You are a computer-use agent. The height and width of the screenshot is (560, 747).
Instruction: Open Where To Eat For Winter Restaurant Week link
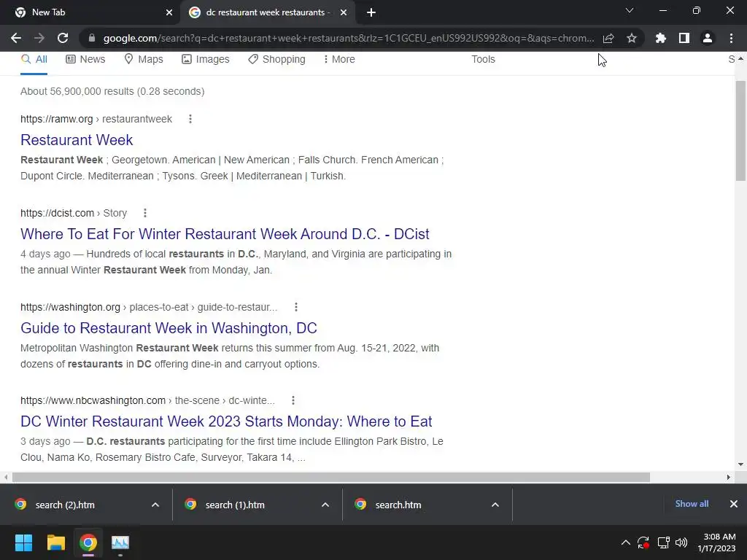pyautogui.click(x=225, y=234)
